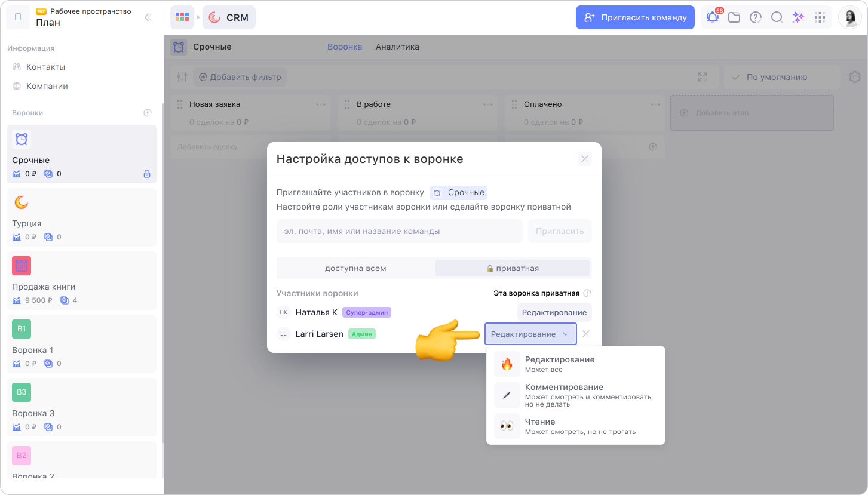Open the AI sparkles icon

pos(798,17)
